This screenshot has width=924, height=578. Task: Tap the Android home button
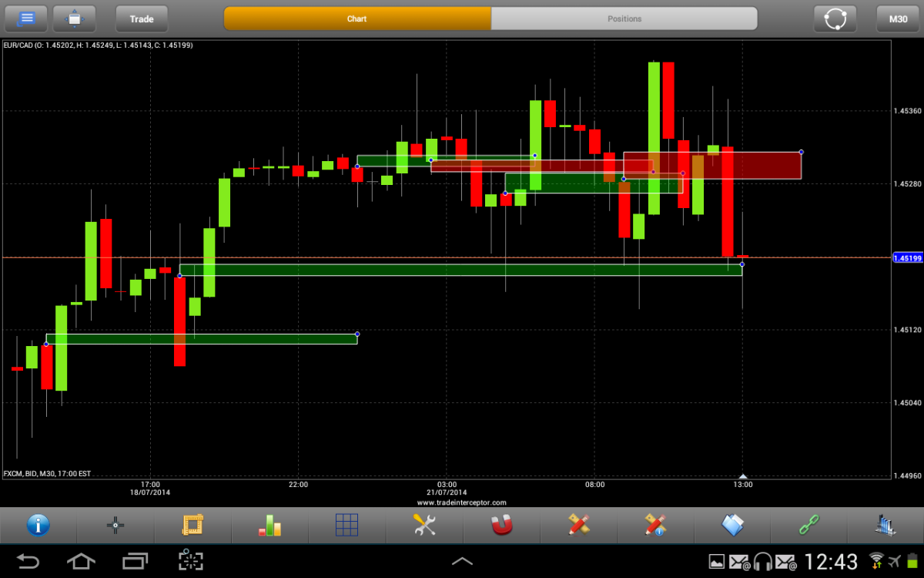[x=82, y=560]
